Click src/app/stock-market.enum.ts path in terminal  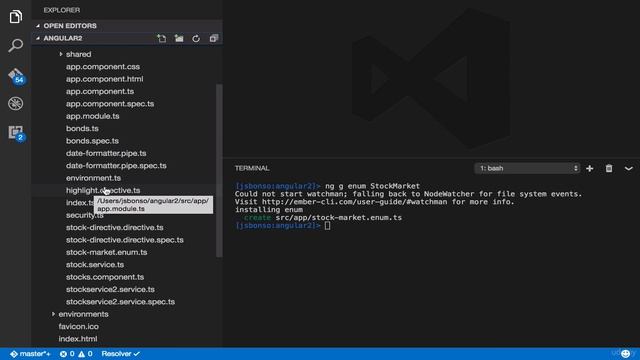[338, 218]
